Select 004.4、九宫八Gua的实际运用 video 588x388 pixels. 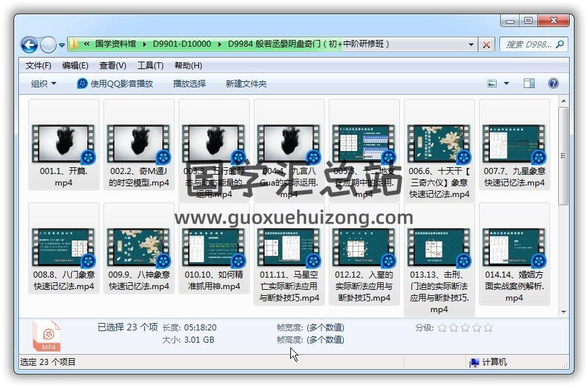click(289, 150)
